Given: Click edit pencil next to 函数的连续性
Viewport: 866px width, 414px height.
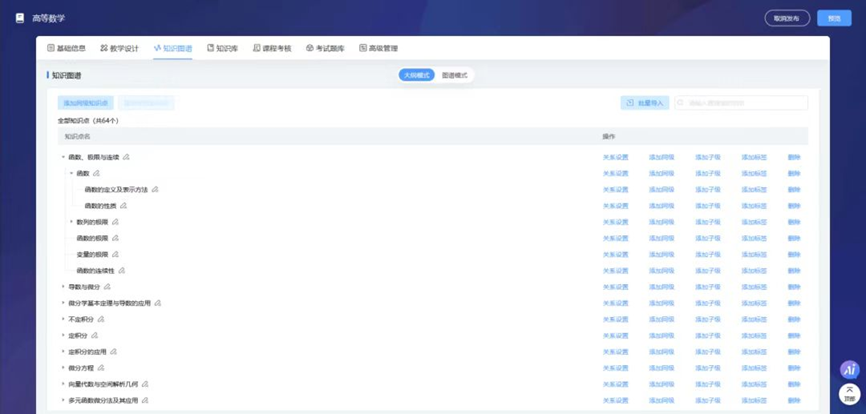Looking at the screenshot, I should [122, 270].
